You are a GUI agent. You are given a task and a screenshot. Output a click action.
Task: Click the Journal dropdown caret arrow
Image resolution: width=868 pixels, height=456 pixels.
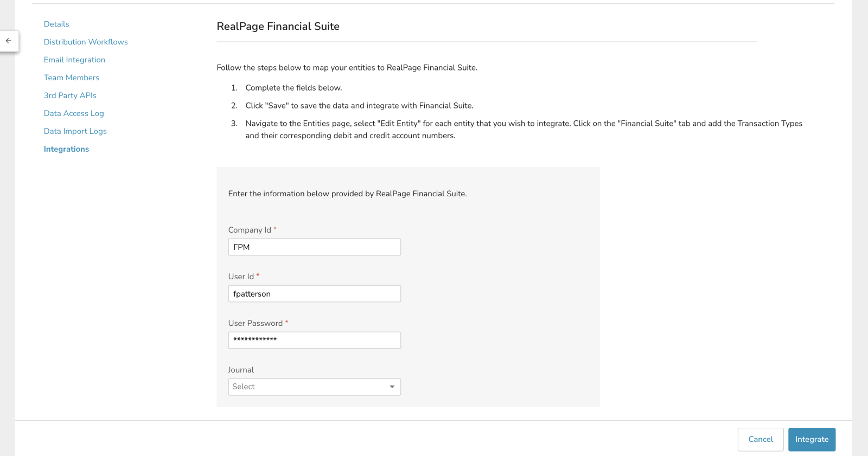(392, 387)
